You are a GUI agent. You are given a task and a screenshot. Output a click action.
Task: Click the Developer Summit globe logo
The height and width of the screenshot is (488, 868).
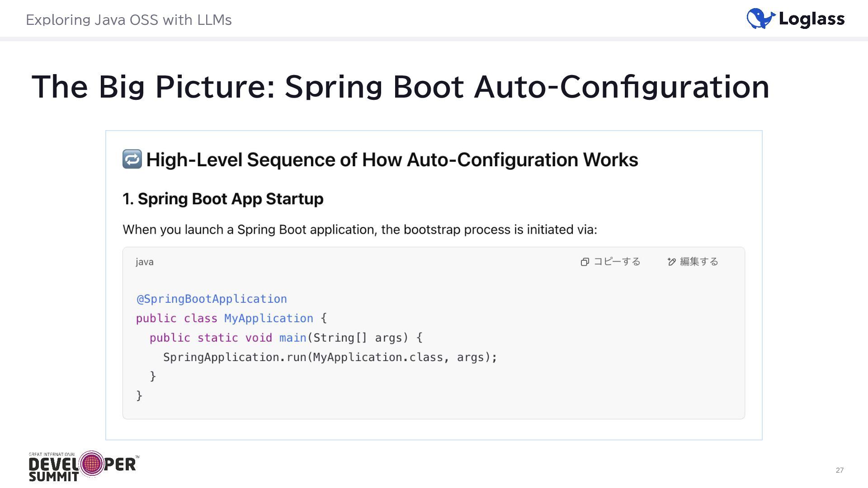point(92,464)
